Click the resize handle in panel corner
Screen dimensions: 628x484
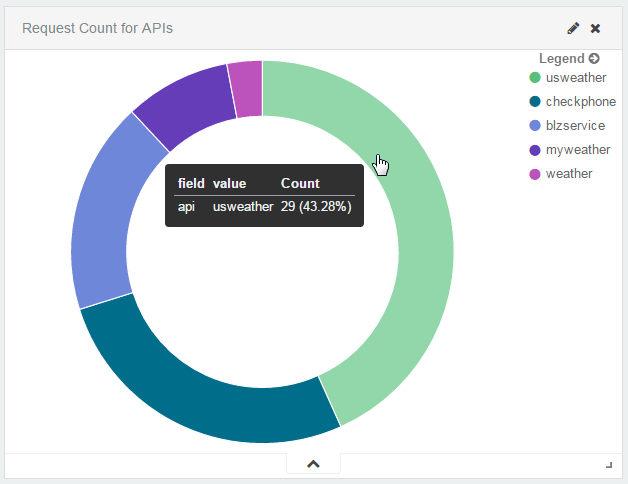(609, 465)
